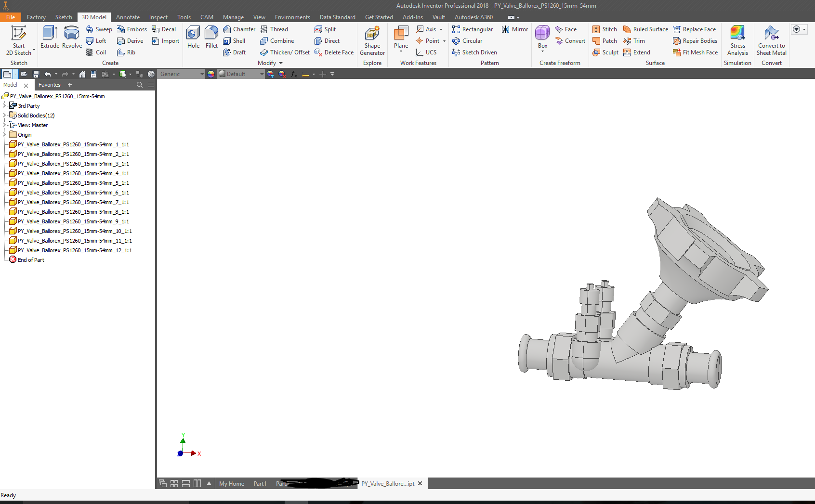Choose the Shell tool

pos(234,41)
